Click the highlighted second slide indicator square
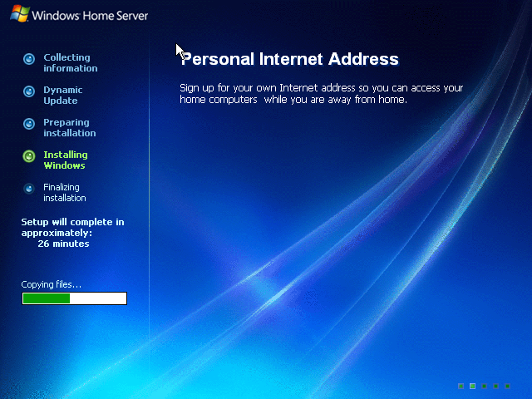Image resolution: width=532 pixels, height=399 pixels. (472, 386)
